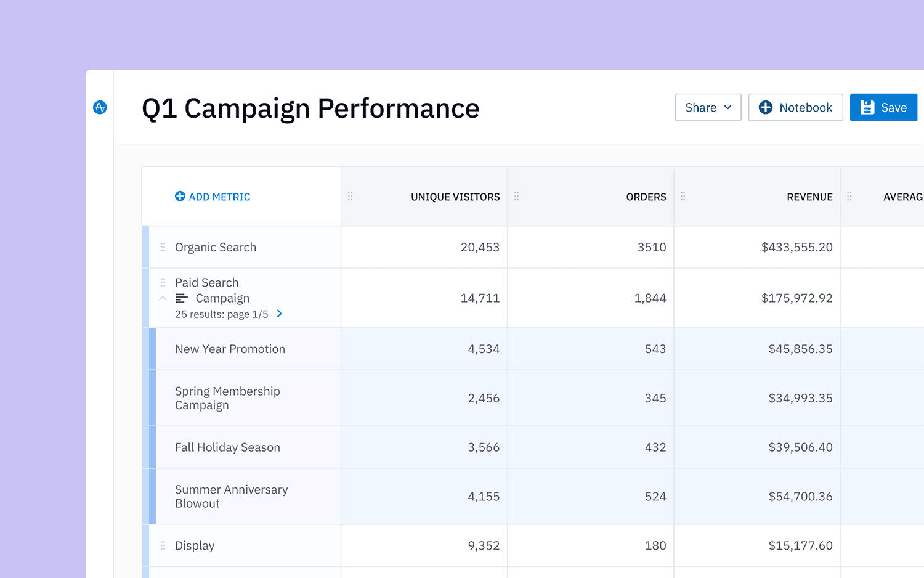Click the drag handle on the Average column
Screen dimensions: 924x578
pyautogui.click(x=849, y=196)
